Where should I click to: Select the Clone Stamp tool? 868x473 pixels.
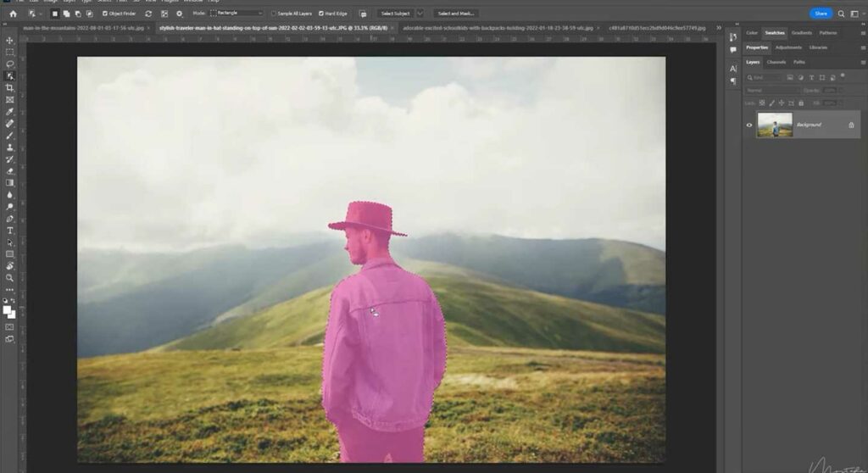[x=9, y=147]
